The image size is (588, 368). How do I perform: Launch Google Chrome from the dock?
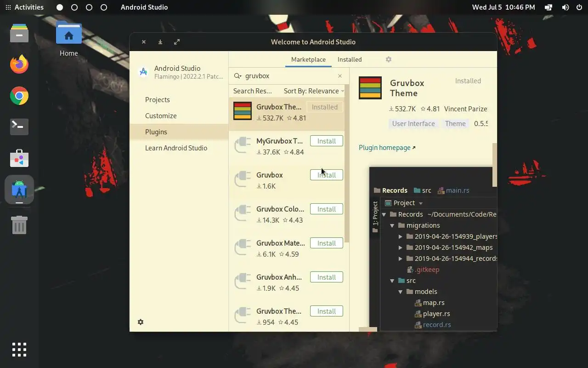(19, 96)
